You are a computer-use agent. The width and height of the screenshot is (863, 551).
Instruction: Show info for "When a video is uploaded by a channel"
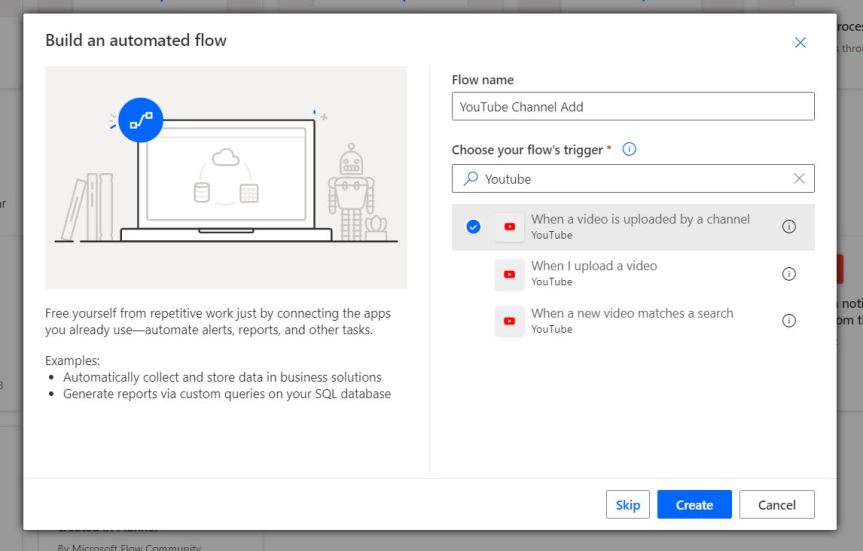click(x=788, y=227)
